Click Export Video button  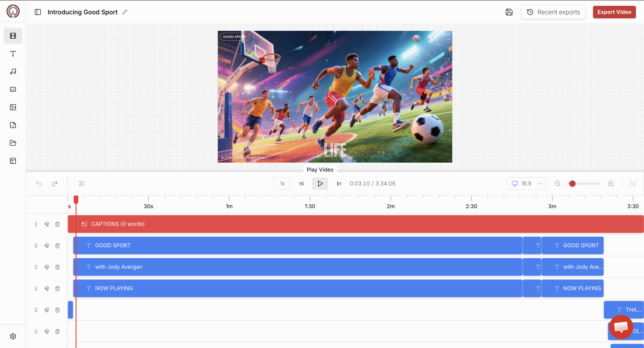[614, 12]
